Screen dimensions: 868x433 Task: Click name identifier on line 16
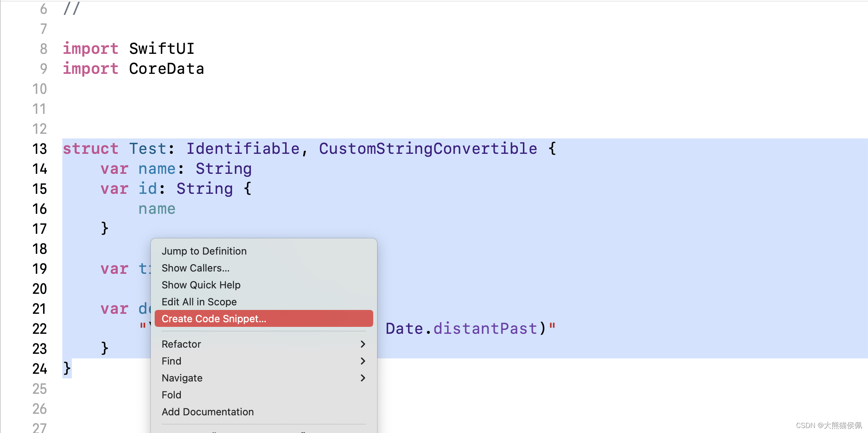pos(157,209)
